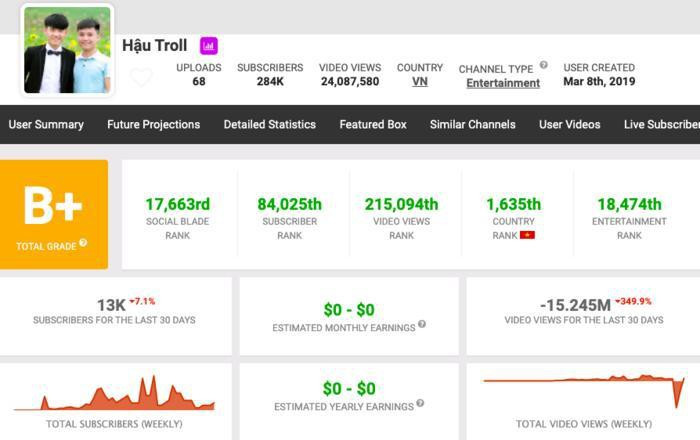Click the purple YouTube channel icon beside Hậu Troll
Screen dimensions: 700x440
click(208, 45)
